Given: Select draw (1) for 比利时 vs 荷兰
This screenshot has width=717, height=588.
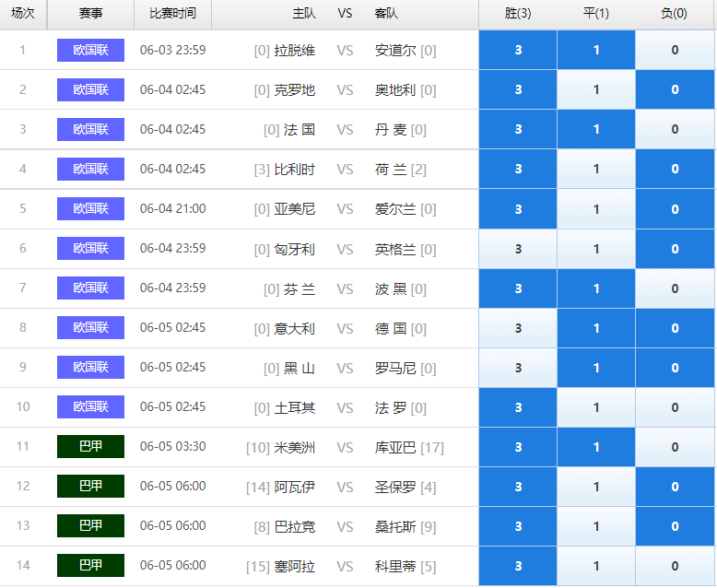Looking at the screenshot, I should tap(596, 169).
